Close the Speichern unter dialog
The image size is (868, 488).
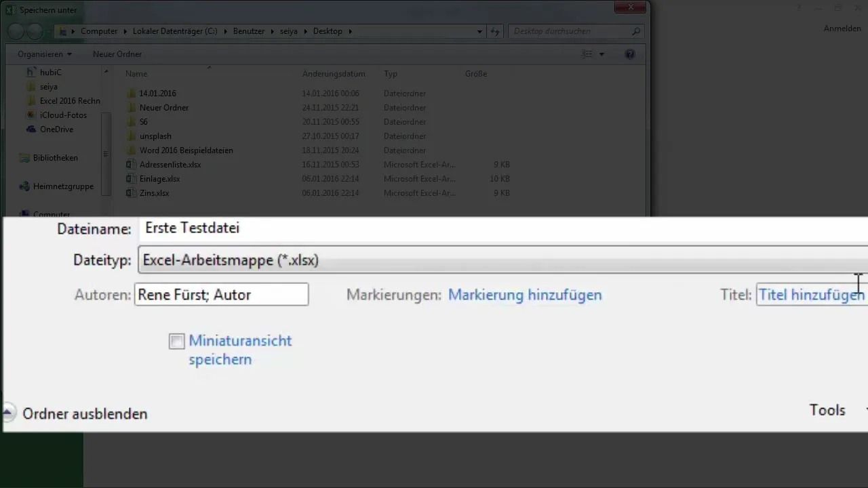point(630,7)
